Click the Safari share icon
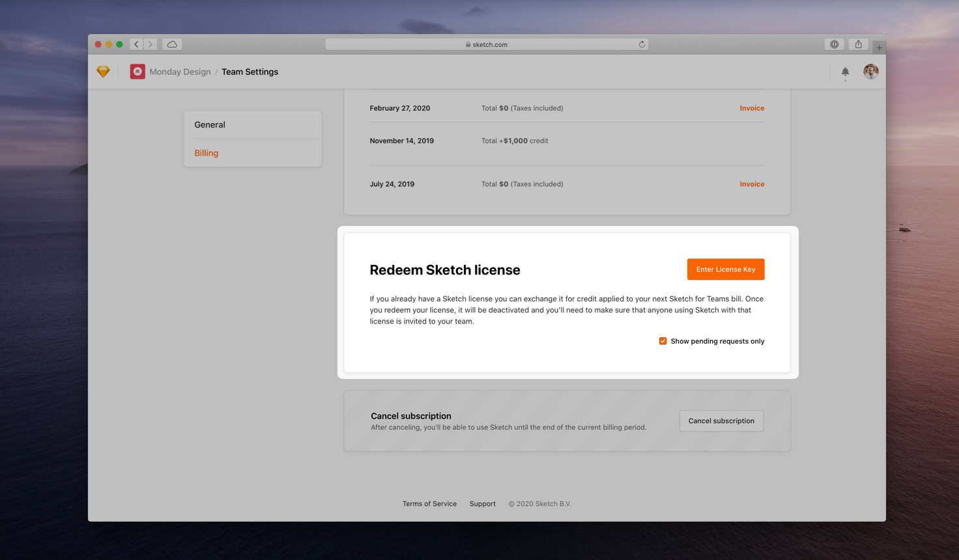The width and height of the screenshot is (959, 560). 858,44
